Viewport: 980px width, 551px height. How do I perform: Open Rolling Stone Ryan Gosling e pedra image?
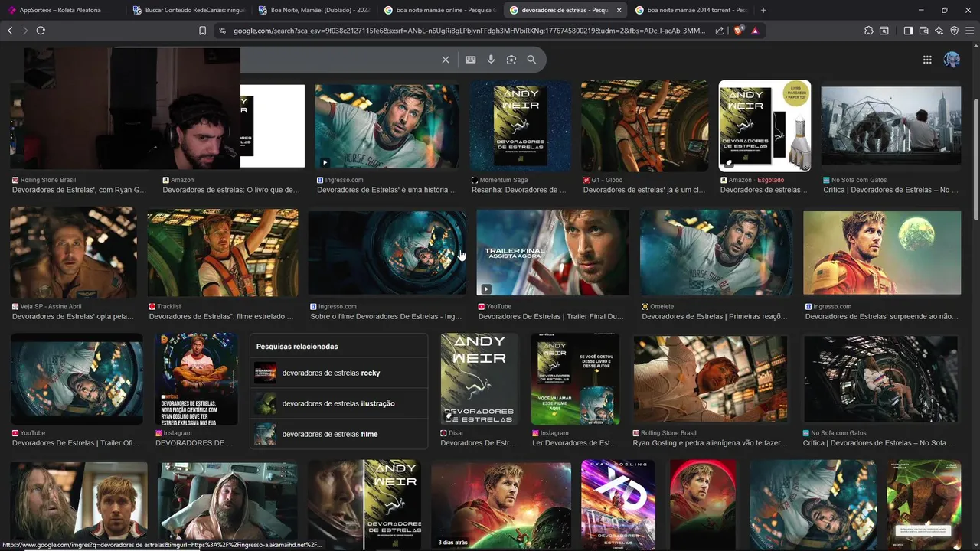click(x=710, y=379)
